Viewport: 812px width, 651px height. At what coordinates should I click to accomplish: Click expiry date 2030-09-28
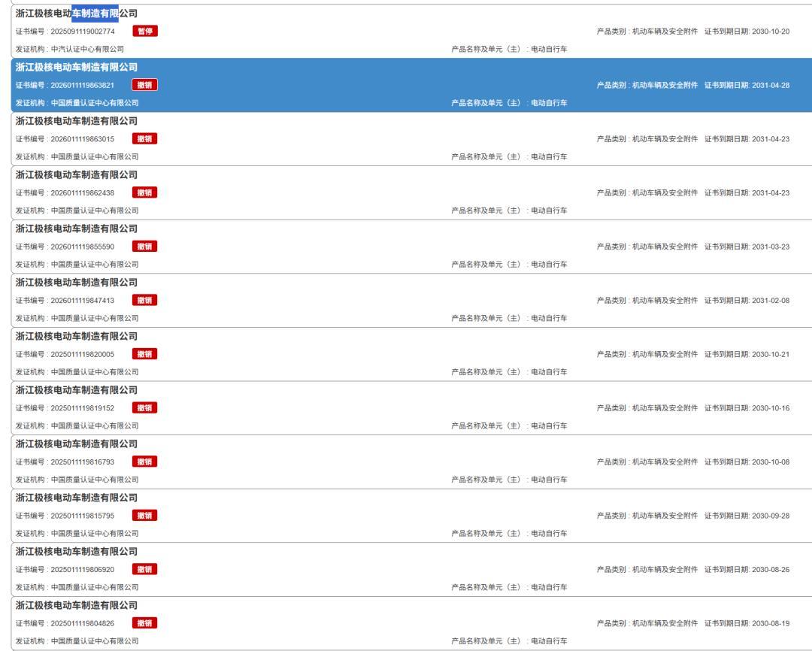(771, 516)
